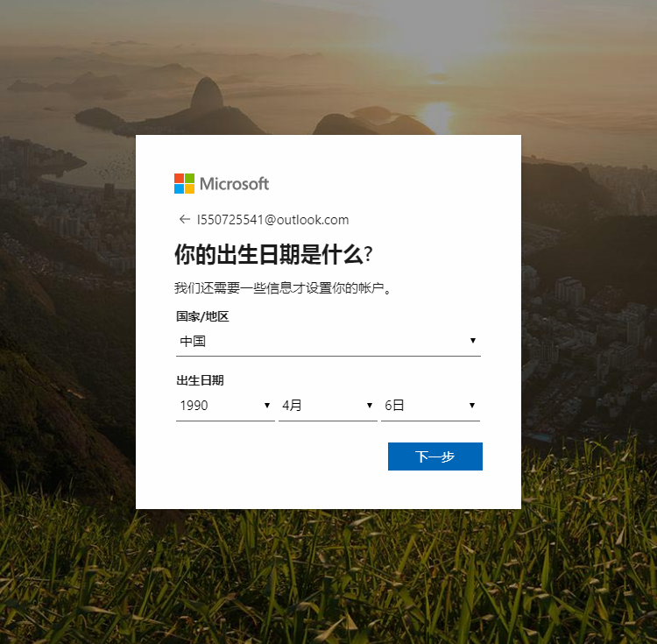Image resolution: width=657 pixels, height=644 pixels.
Task: Click the Sugarloaf mountain peak in background
Action: coord(207,93)
